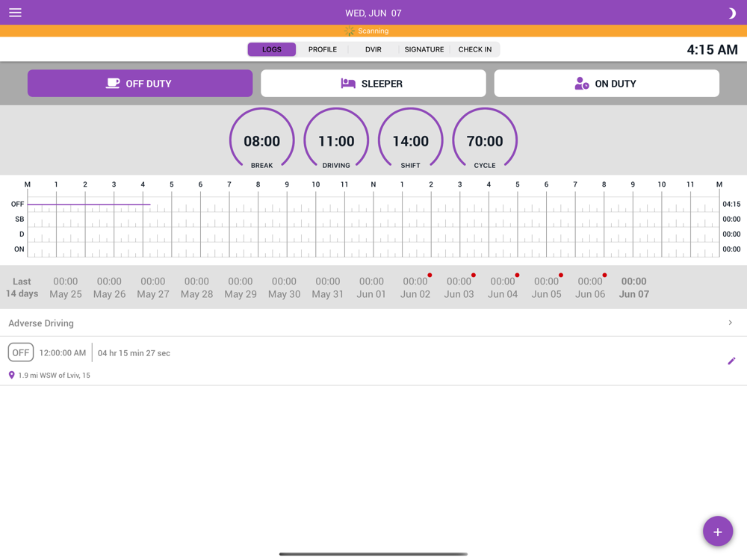Select Jun 03 log day

coord(459,287)
